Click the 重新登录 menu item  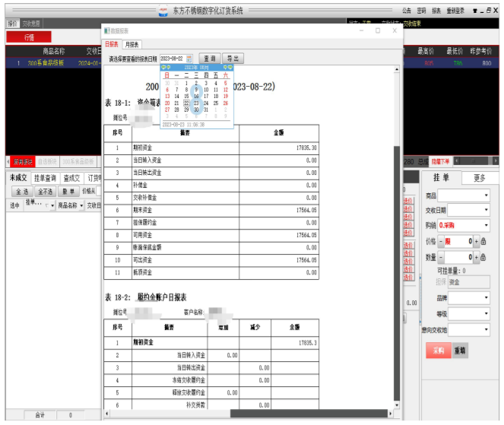(456, 11)
